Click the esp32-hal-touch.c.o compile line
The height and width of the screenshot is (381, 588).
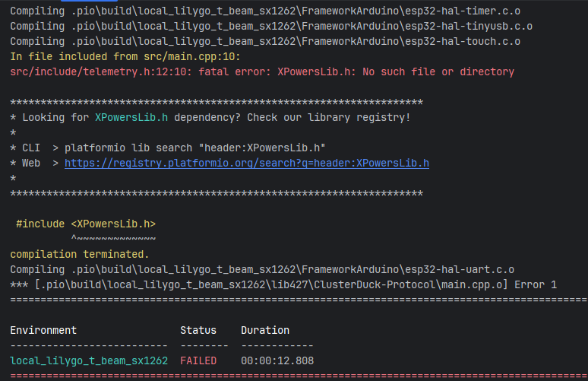click(265, 41)
